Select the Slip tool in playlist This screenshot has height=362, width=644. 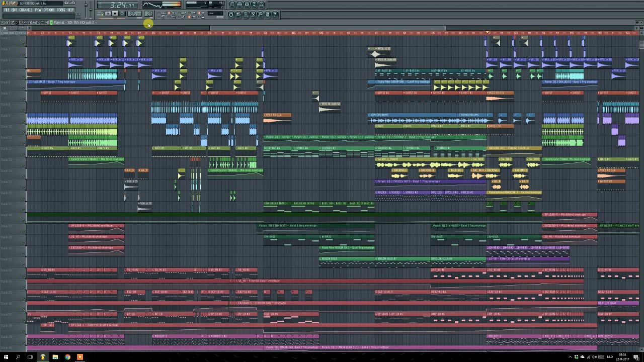click(30, 23)
